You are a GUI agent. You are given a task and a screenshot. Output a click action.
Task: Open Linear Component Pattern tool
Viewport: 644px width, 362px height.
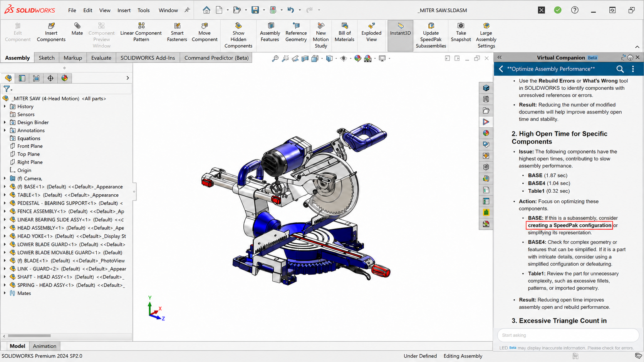[141, 32]
